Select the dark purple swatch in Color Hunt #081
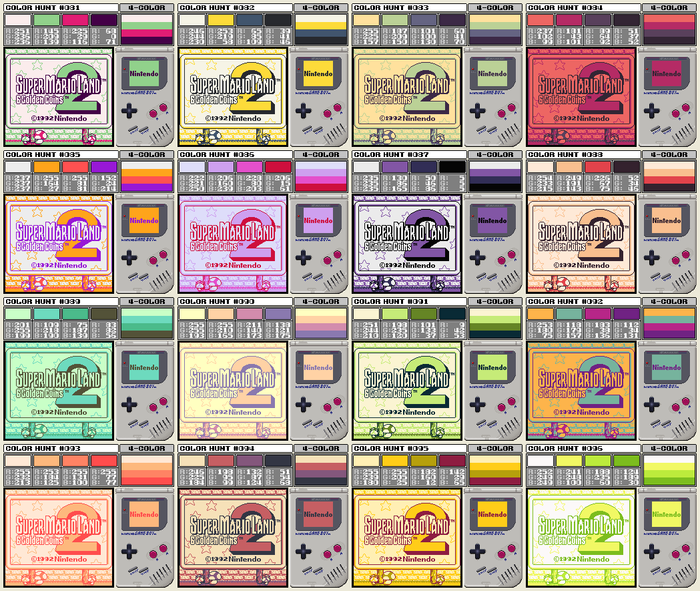Image resolution: width=700 pixels, height=591 pixels. [x=104, y=20]
